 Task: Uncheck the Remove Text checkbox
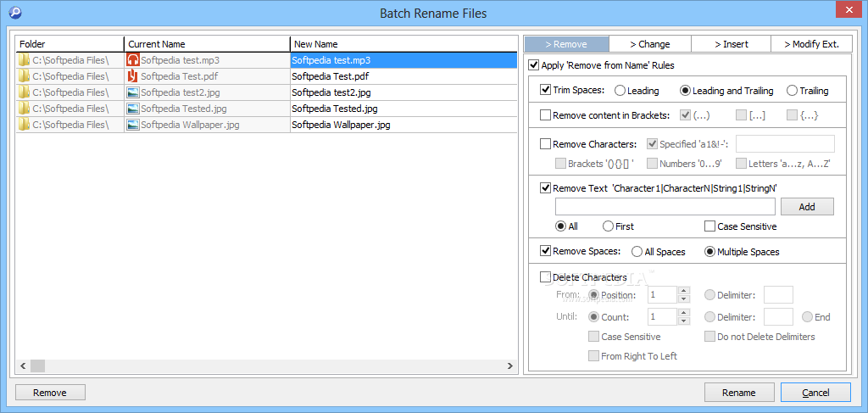[x=545, y=188]
